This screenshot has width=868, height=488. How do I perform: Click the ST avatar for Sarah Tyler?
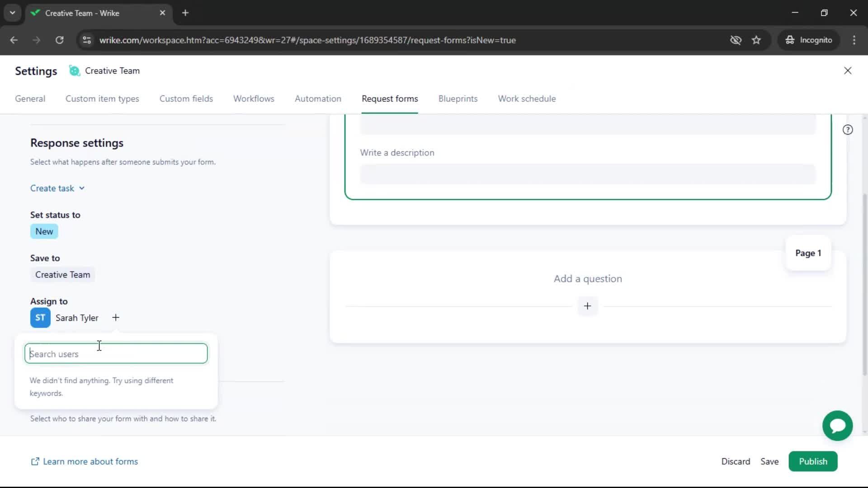pos(40,318)
